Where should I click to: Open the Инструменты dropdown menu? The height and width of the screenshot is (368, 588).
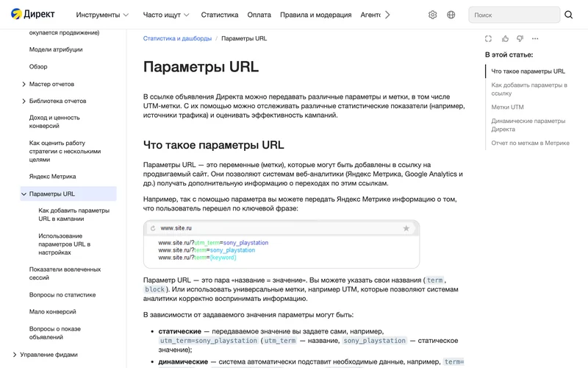coord(102,15)
